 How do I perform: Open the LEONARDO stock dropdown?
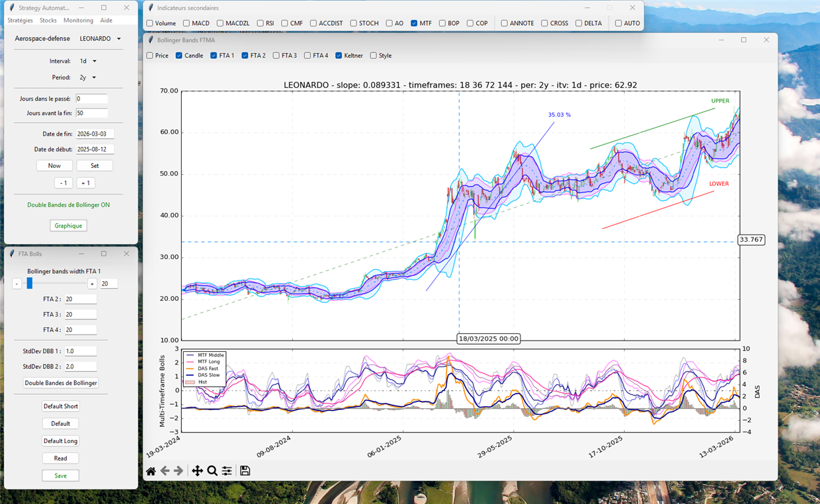point(101,39)
